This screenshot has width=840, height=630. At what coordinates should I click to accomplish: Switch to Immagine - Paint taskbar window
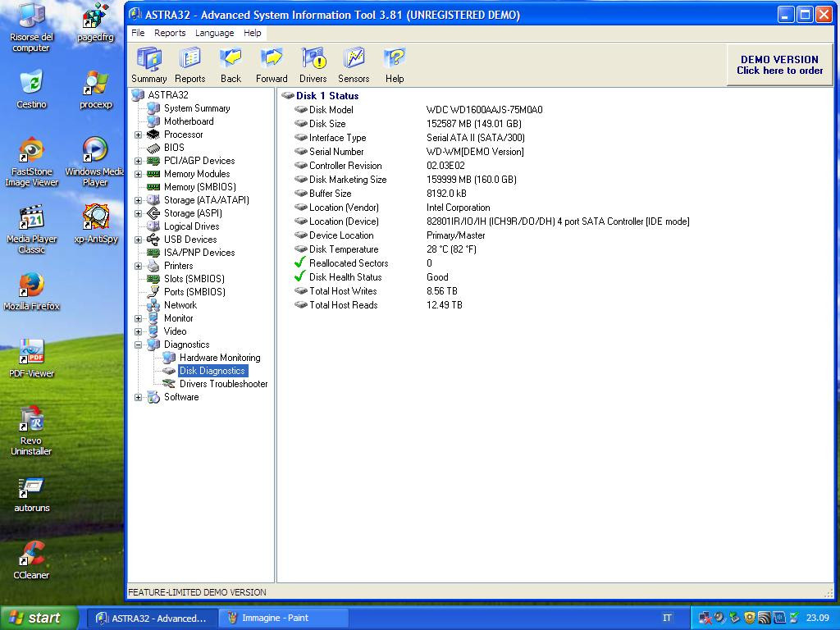click(275, 618)
